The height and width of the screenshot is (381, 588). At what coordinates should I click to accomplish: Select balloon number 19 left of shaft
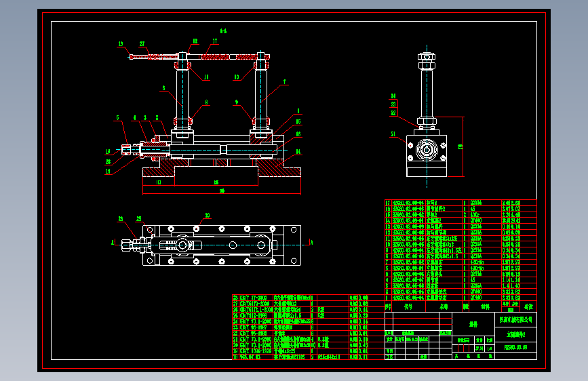108,151
